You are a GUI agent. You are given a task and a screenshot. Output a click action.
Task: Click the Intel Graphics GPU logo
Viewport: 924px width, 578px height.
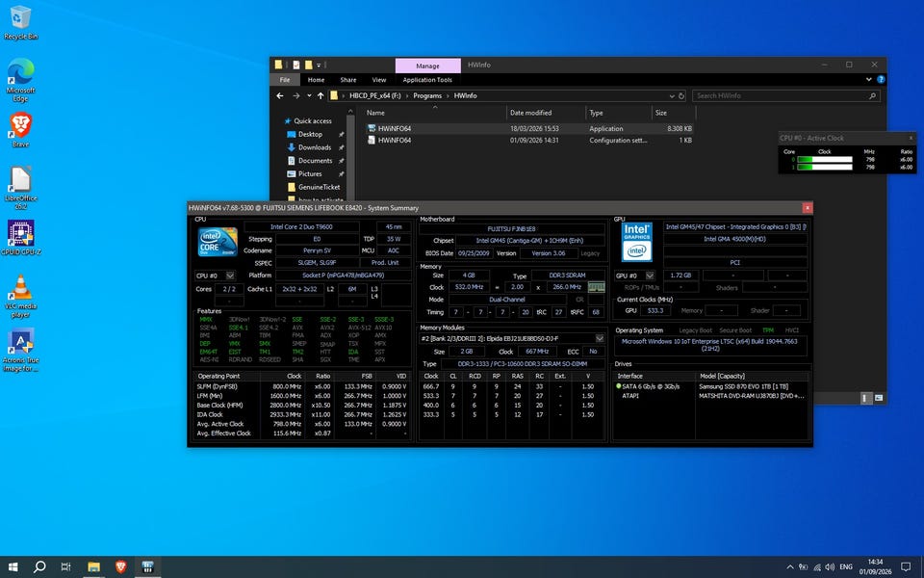(x=636, y=242)
